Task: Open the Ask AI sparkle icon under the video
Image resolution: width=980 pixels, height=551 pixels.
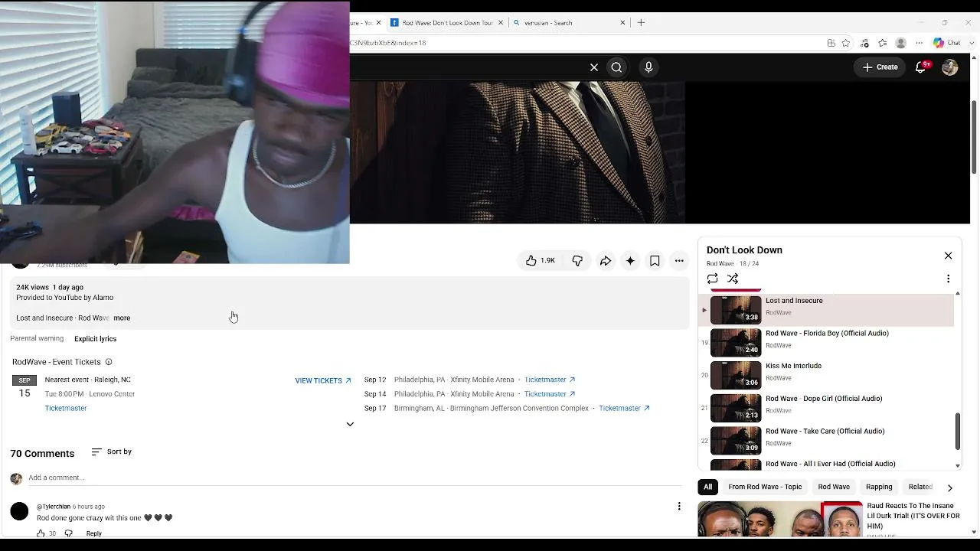Action: point(630,261)
